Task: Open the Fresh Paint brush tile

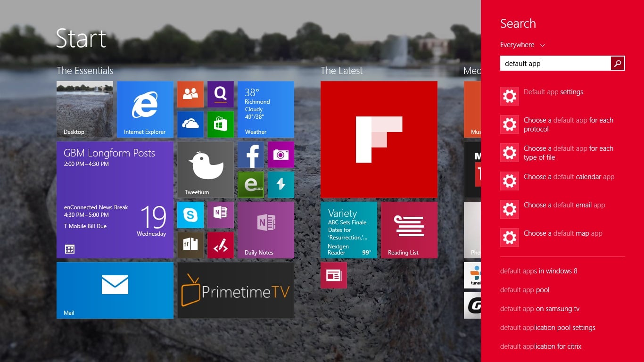Action: (220, 245)
